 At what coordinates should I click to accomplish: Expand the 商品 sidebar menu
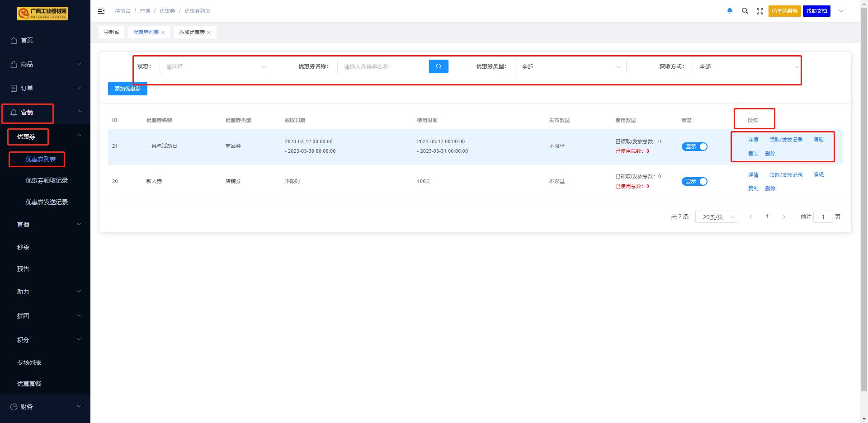pyautogui.click(x=45, y=64)
